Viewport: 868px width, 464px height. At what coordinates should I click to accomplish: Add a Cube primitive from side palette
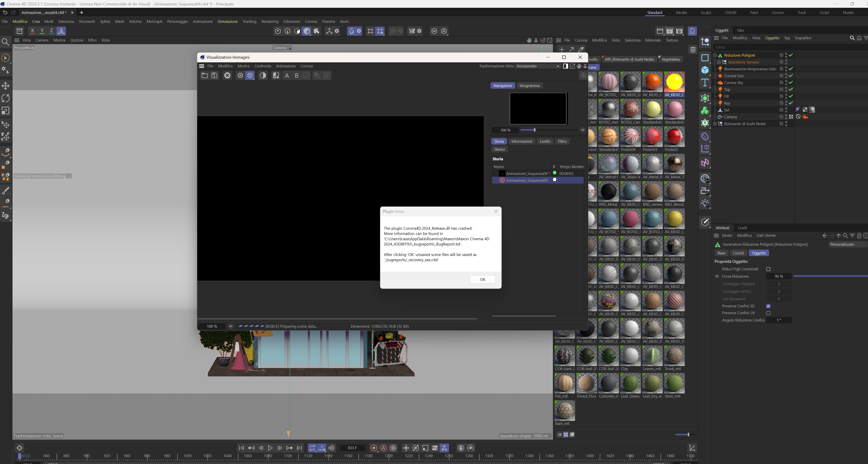coord(705,70)
